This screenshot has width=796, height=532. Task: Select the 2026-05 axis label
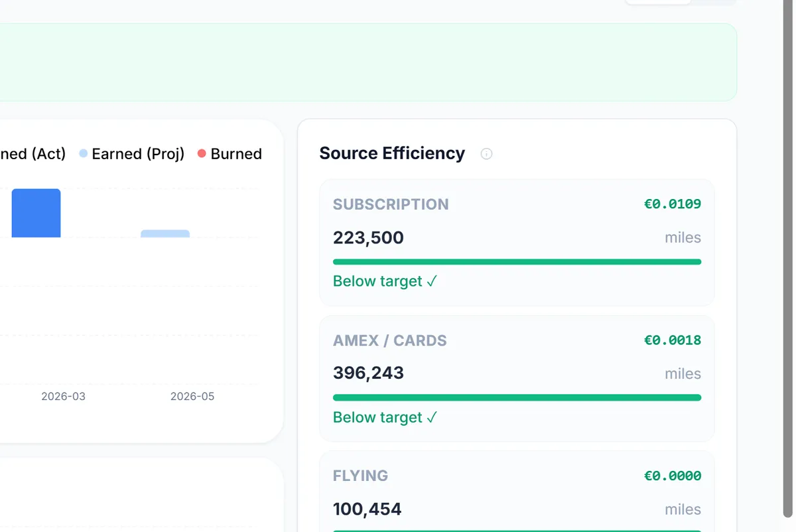[x=192, y=397]
